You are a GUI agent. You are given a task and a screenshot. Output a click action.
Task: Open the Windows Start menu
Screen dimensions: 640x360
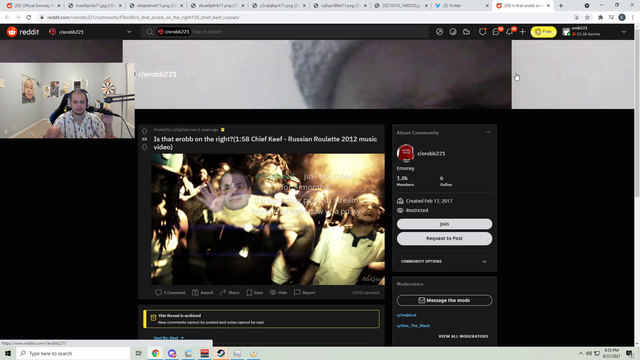8,353
